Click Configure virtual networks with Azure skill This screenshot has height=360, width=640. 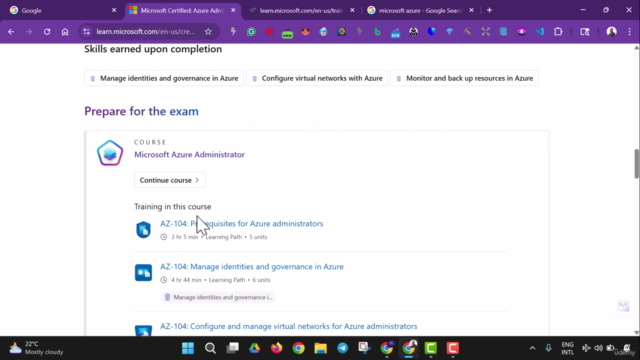coord(317,78)
